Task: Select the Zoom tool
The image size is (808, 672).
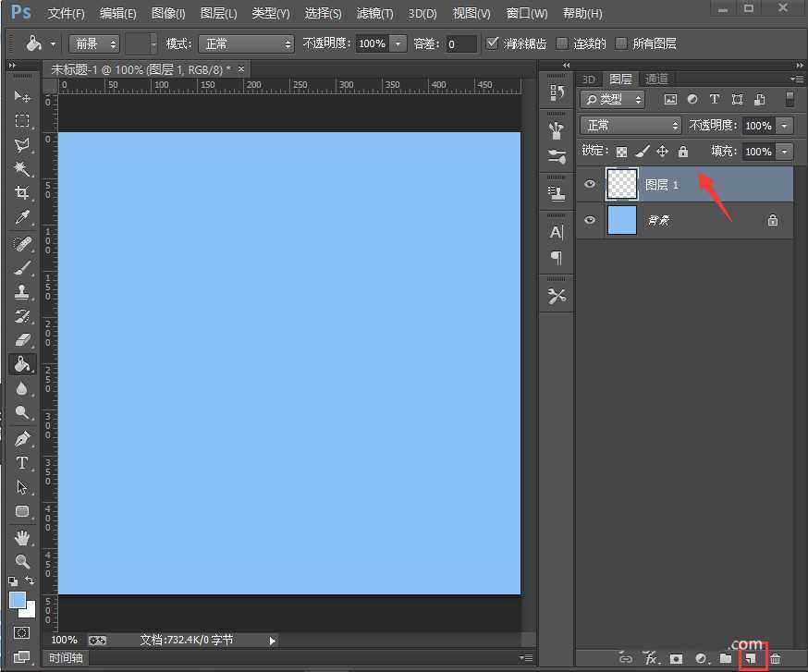Action: click(x=23, y=561)
